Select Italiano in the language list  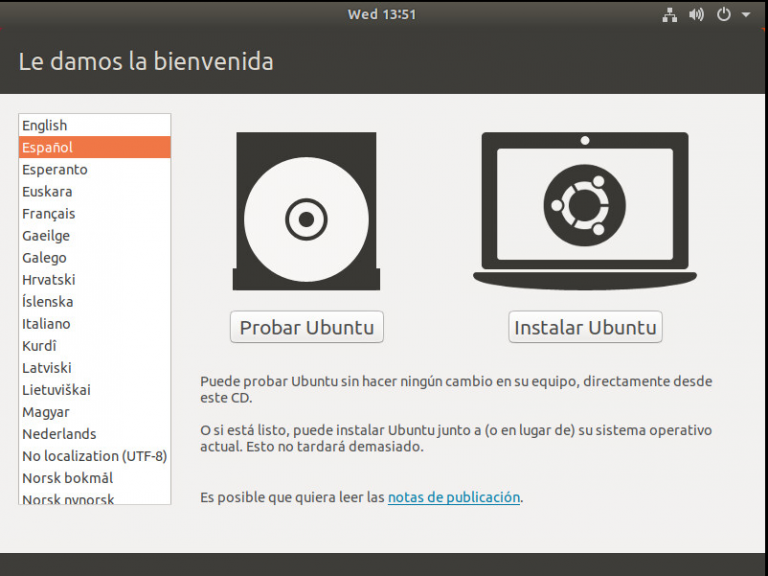(47, 323)
